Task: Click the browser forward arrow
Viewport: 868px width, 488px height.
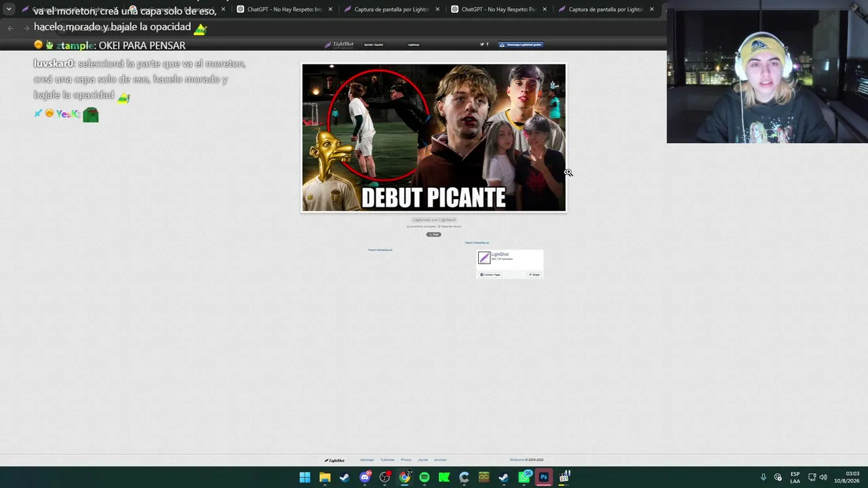Action: click(26, 28)
